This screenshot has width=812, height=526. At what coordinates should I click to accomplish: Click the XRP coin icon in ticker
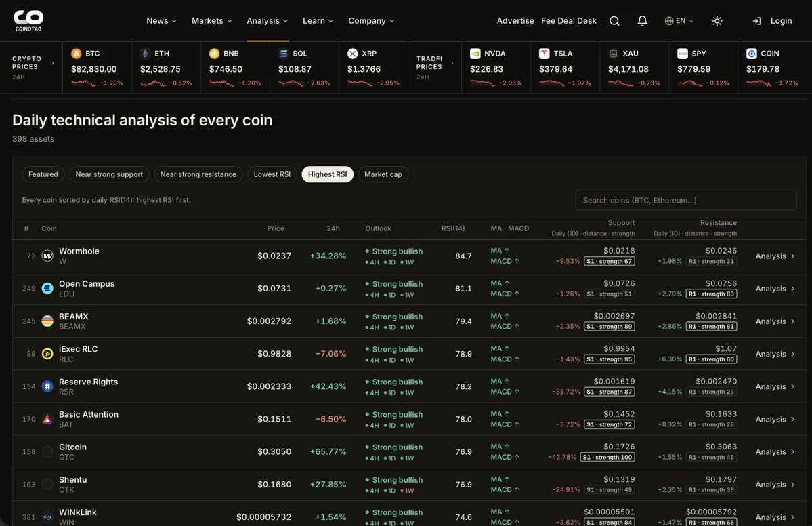(353, 54)
